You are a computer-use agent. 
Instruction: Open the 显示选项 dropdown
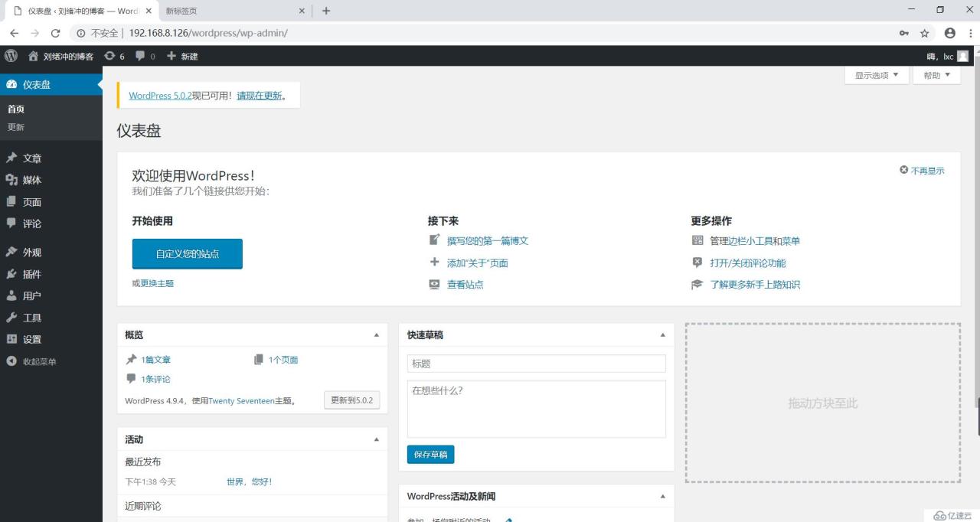(x=875, y=75)
